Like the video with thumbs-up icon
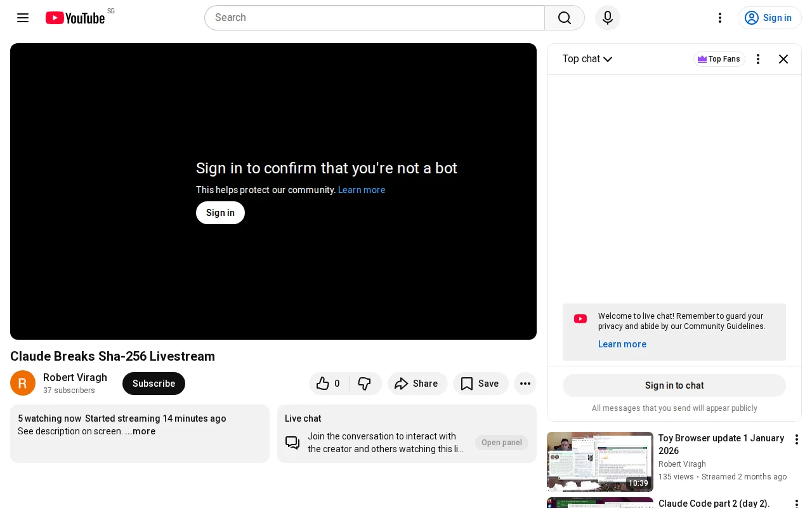Image resolution: width=812 pixels, height=508 pixels. coord(329,384)
